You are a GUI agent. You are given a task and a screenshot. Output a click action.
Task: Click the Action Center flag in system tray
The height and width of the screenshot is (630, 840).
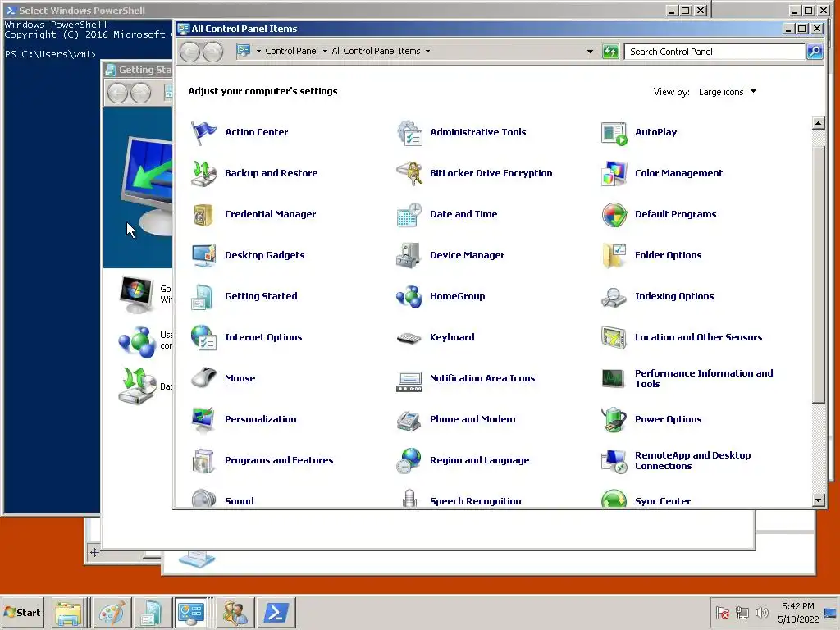click(722, 612)
